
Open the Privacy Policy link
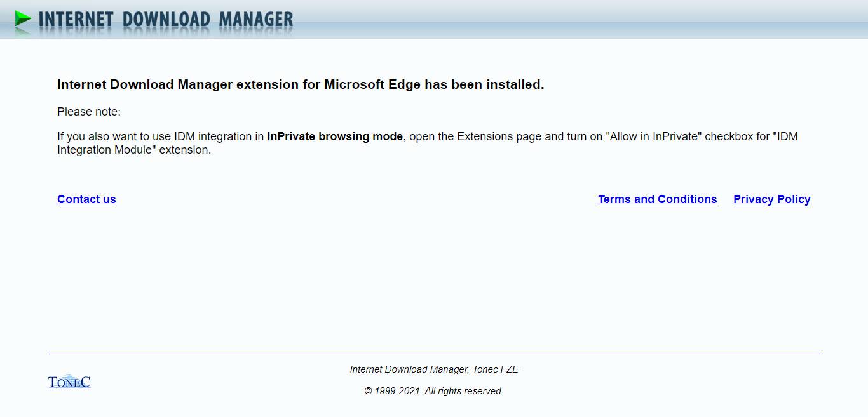[771, 199]
